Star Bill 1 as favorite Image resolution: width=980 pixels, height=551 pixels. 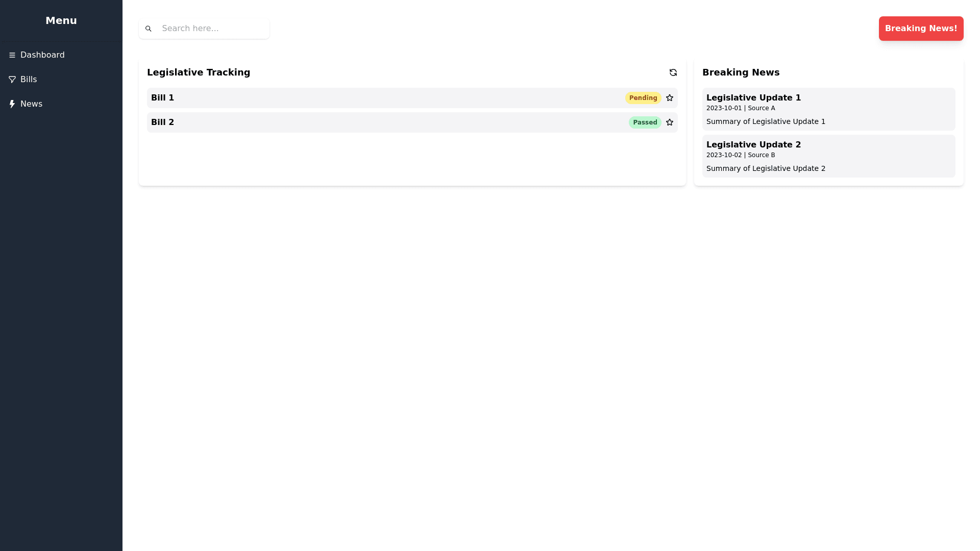tap(669, 98)
